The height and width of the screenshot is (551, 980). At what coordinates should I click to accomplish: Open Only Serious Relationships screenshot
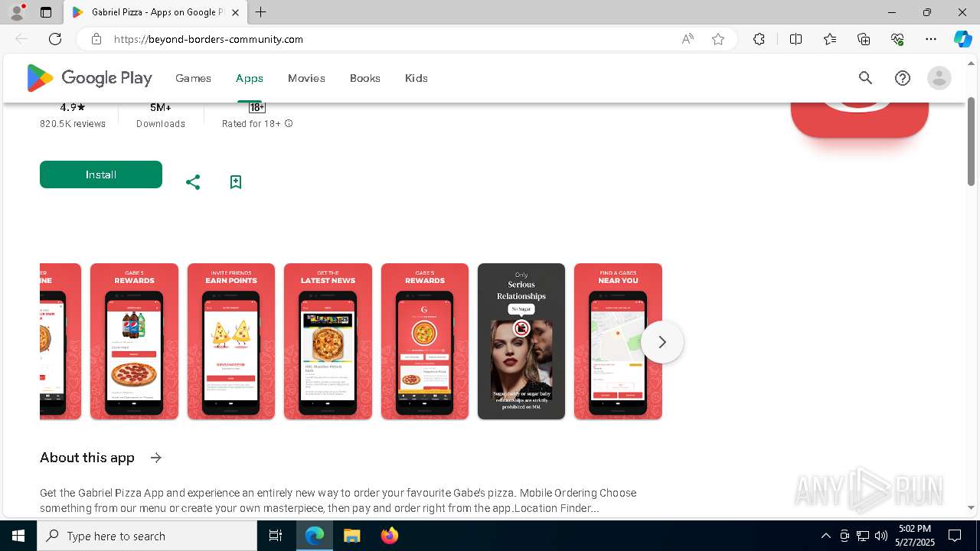(521, 341)
